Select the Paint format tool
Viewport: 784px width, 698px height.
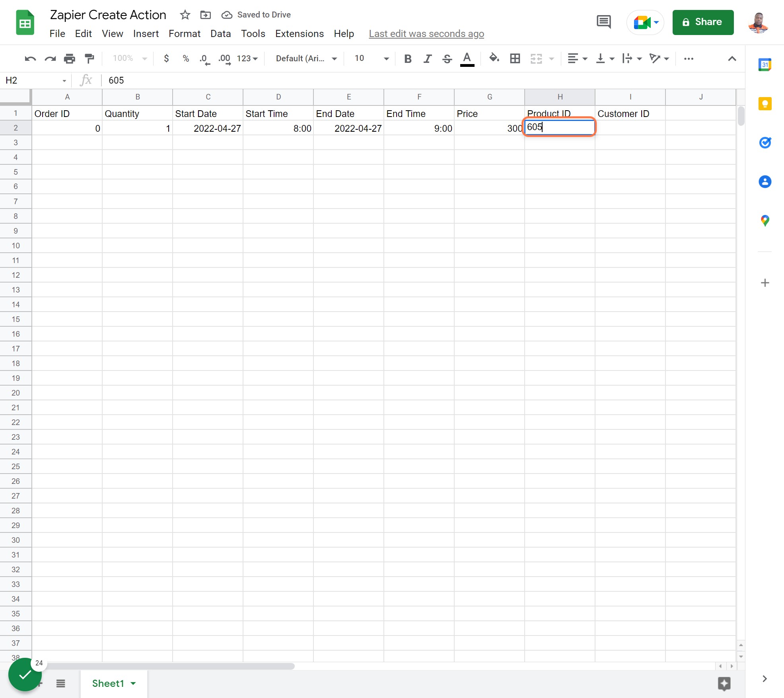coord(89,59)
